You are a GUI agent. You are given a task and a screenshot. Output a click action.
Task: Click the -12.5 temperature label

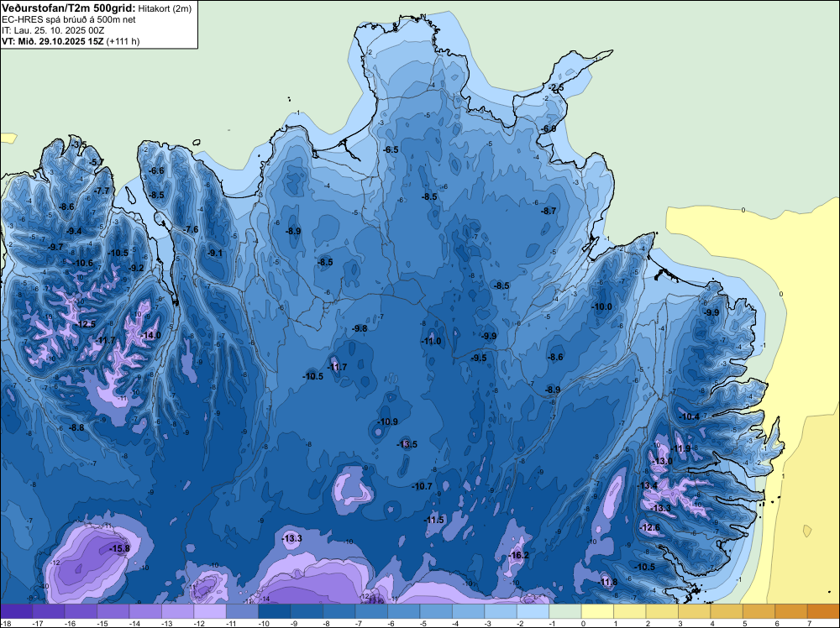[86, 324]
